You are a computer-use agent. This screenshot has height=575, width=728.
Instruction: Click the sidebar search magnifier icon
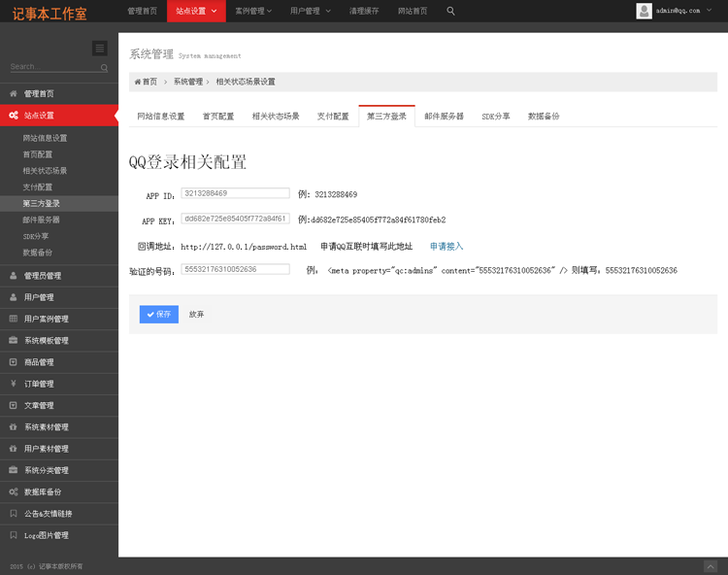[x=104, y=68]
